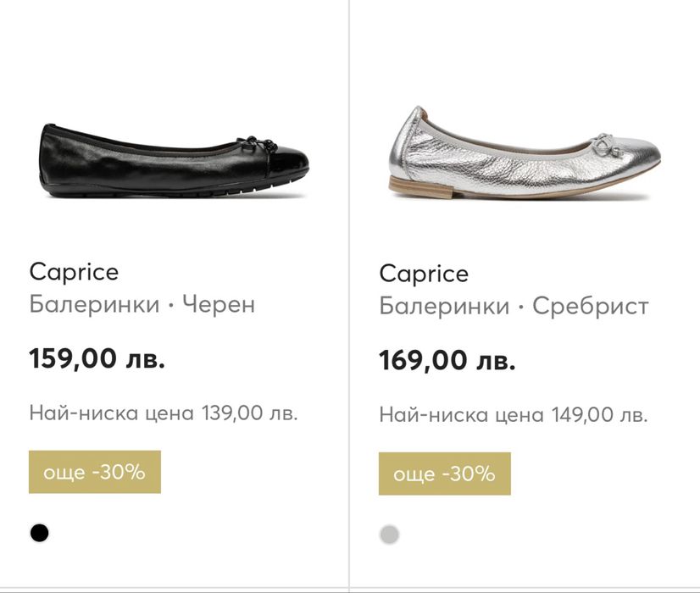Click the 'Балеринки' word in silver product title
The height and width of the screenshot is (593, 700).
click(444, 306)
